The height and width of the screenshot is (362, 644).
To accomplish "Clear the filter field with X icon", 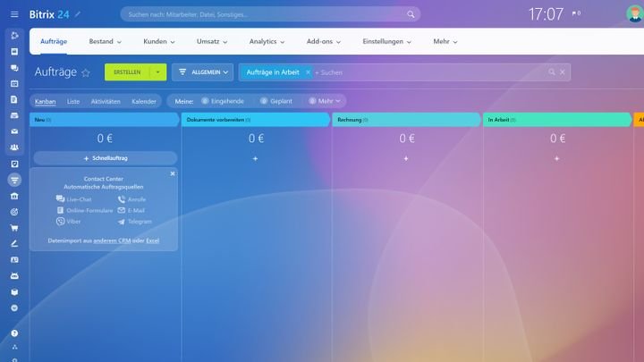I will 563,72.
